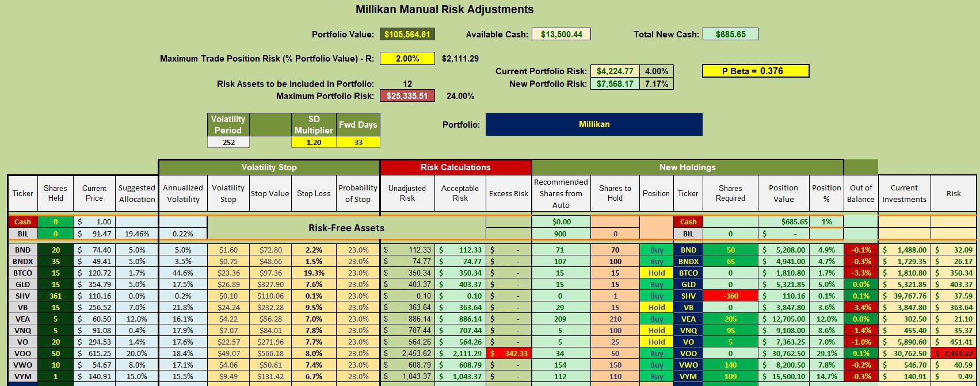Click the 7.17% new portfolio risk percent
The width and height of the screenshot is (980, 386).
[657, 83]
